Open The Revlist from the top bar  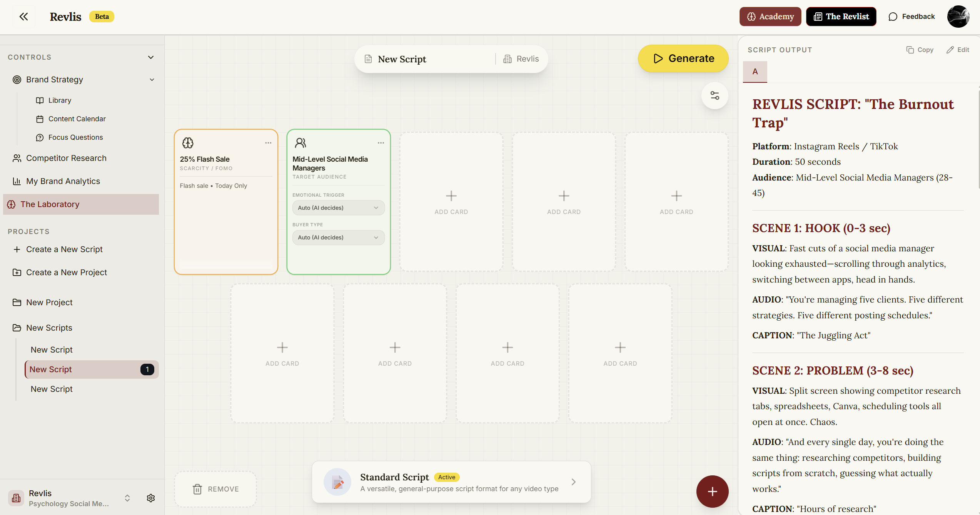[841, 16]
